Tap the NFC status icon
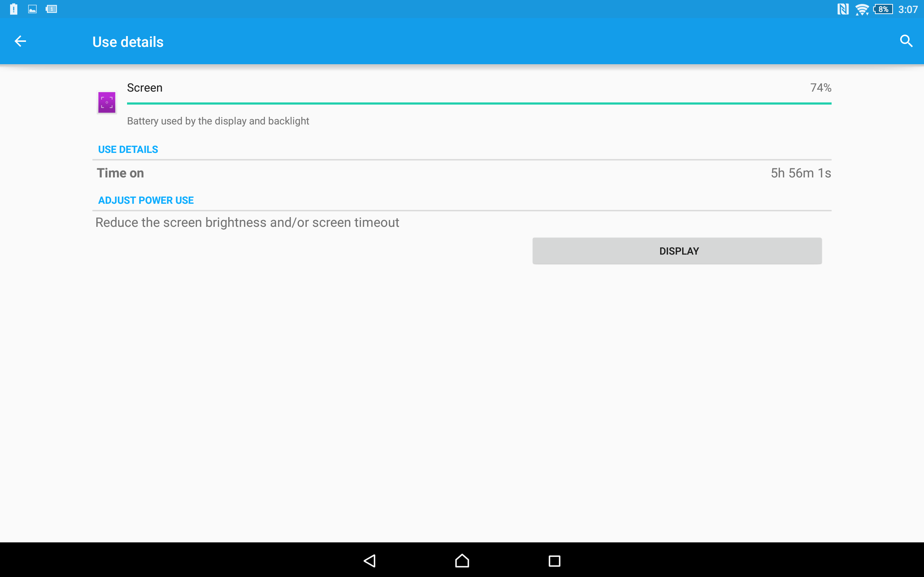Screen dimensions: 924x577 point(843,9)
